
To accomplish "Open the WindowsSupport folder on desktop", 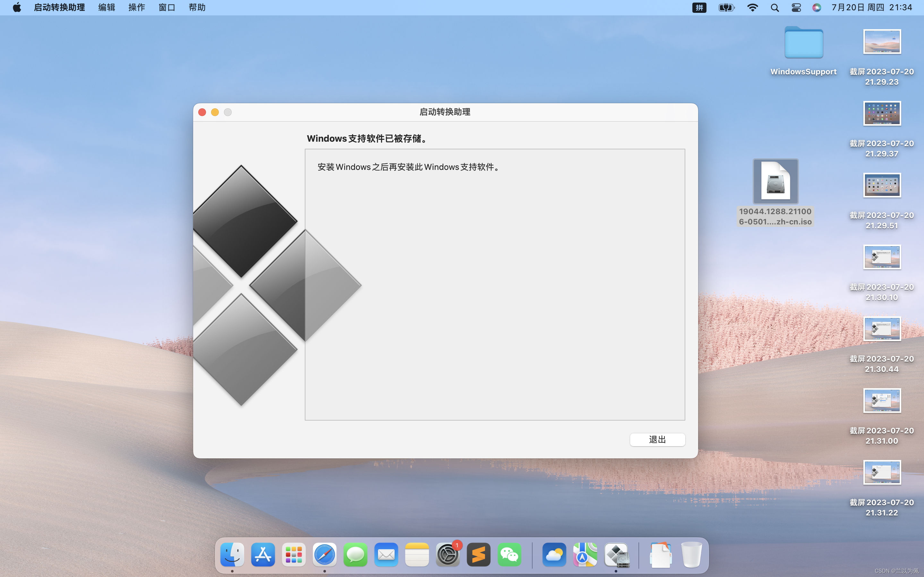I will (x=803, y=43).
